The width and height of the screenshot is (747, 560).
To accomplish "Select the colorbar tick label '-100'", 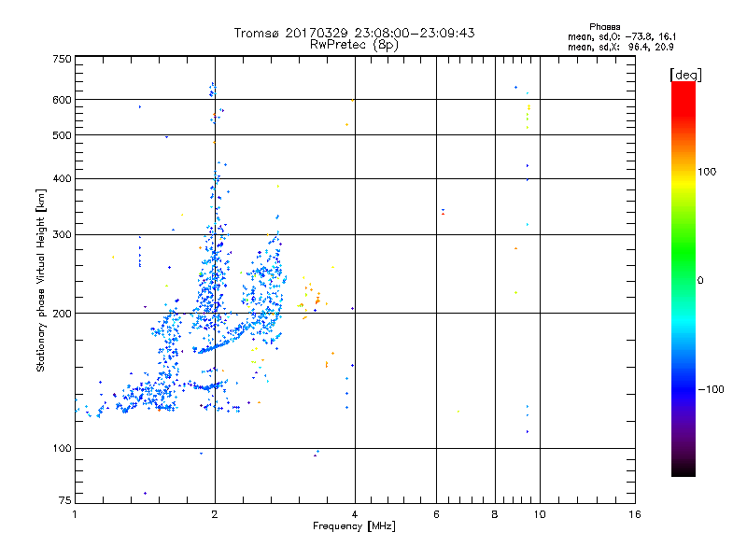I will click(711, 389).
